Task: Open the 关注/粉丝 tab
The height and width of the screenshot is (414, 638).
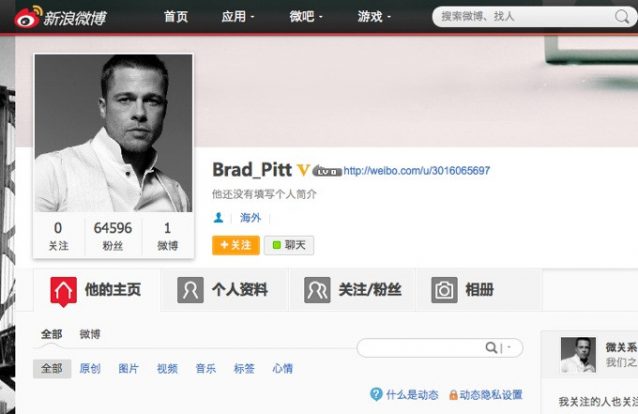Action: pyautogui.click(x=352, y=290)
